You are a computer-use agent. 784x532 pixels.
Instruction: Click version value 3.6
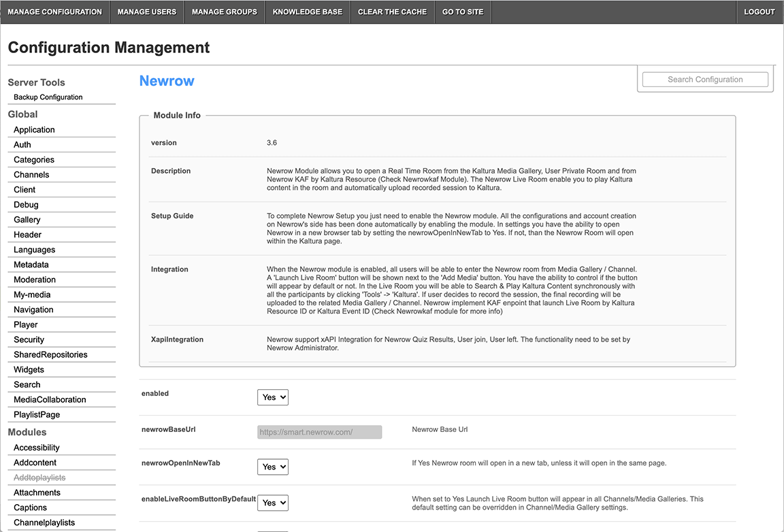click(272, 142)
